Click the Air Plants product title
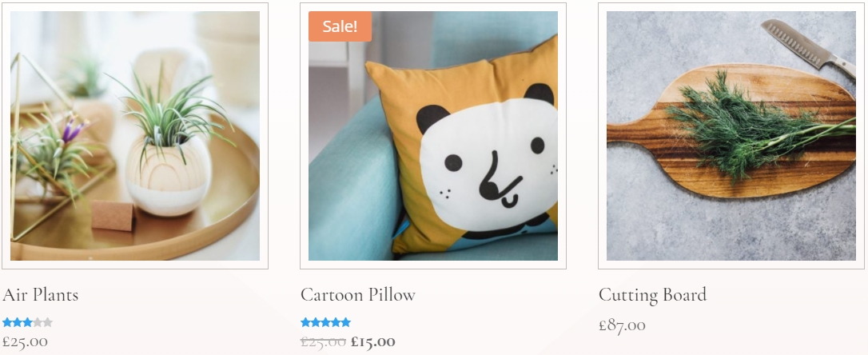 (41, 295)
